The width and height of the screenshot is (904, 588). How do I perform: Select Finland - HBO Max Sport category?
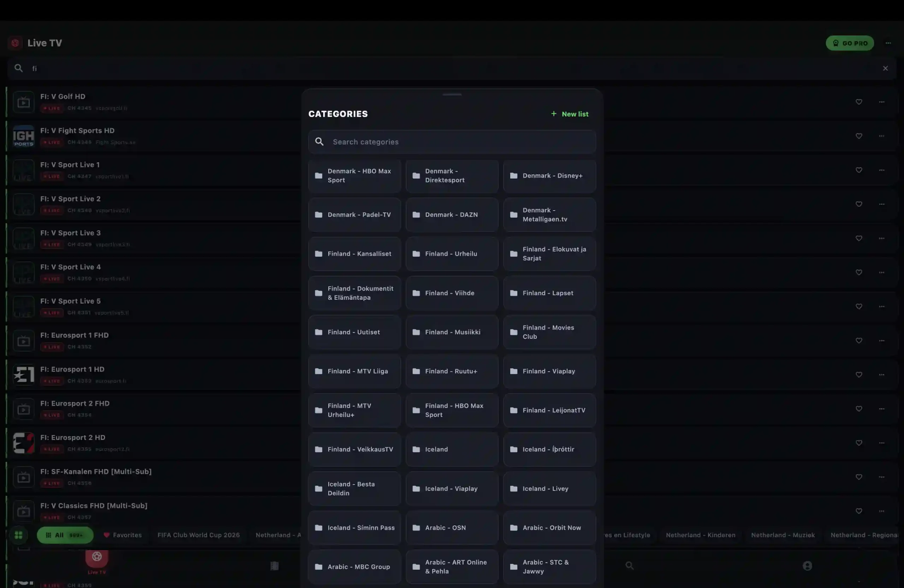(452, 410)
